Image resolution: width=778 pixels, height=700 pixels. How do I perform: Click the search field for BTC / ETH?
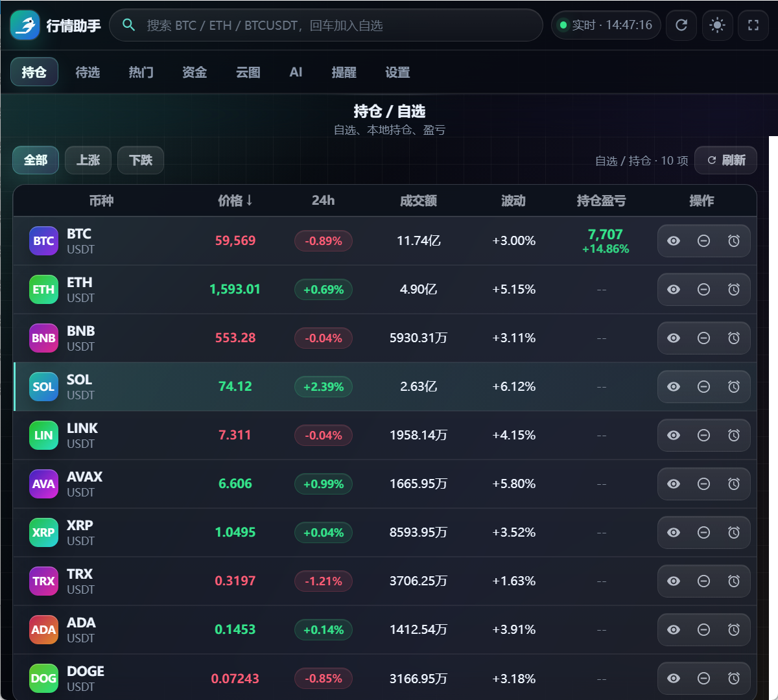(326, 25)
